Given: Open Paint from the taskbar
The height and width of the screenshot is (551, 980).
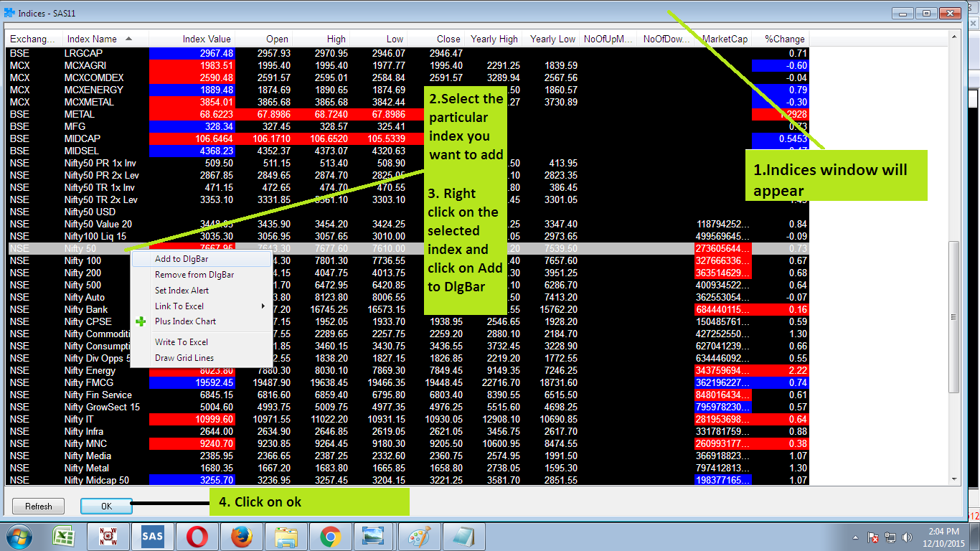Looking at the screenshot, I should (419, 537).
